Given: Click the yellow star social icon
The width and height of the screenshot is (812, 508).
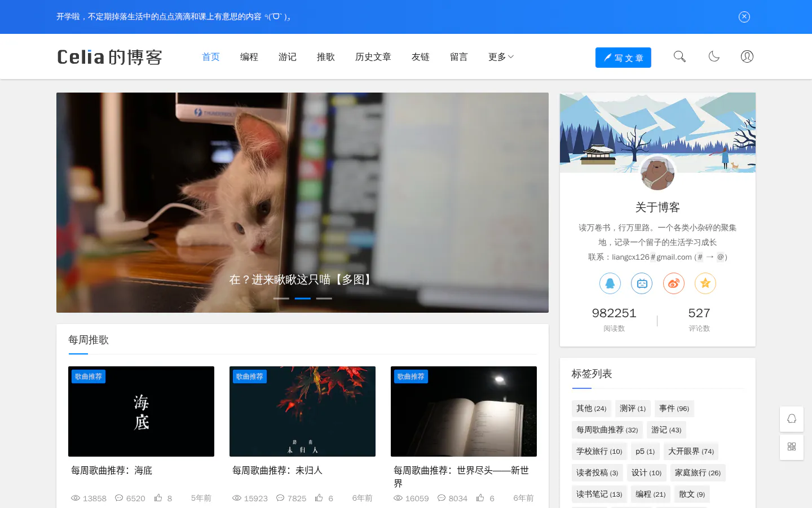Looking at the screenshot, I should coord(705,283).
